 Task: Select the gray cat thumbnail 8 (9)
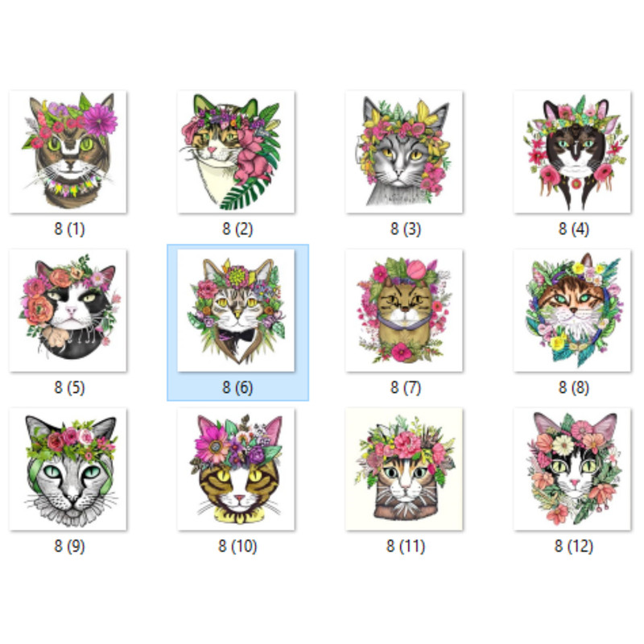68,469
